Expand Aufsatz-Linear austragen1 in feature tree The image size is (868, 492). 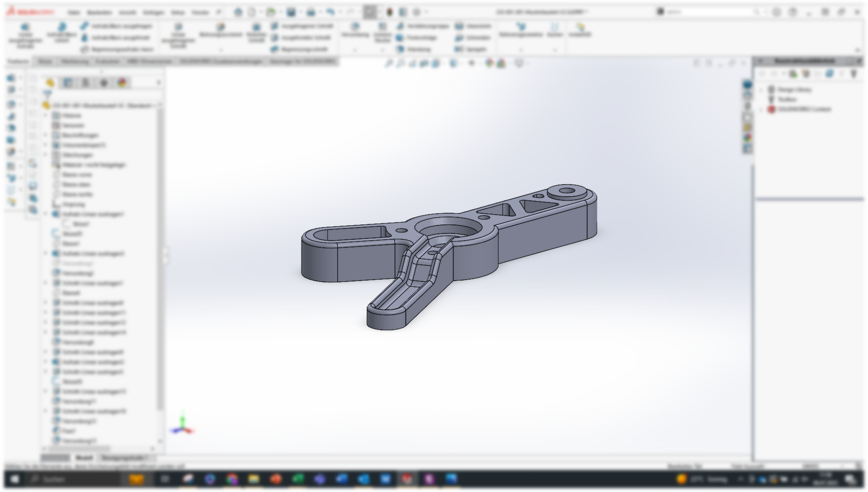click(45, 214)
